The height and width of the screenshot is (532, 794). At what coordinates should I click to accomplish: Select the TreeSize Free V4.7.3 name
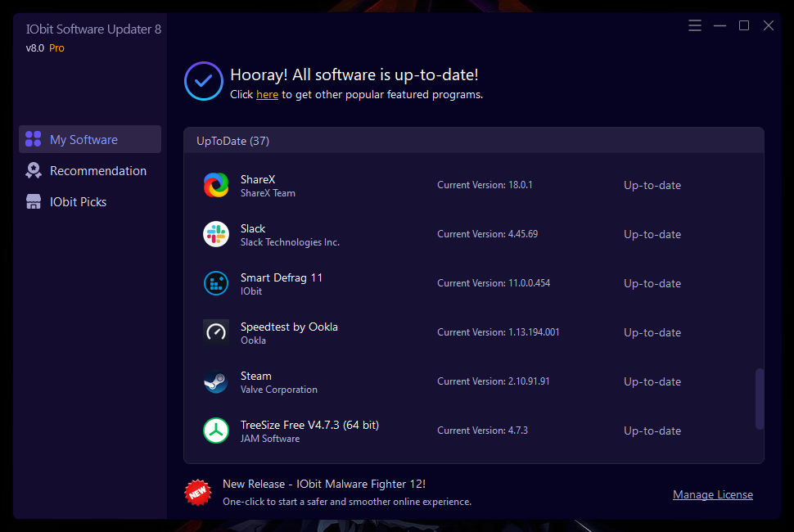click(309, 426)
